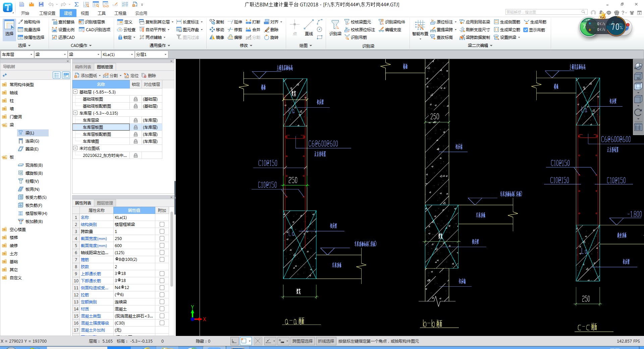Open 识别楼层表 recognize floor table

[92, 22]
